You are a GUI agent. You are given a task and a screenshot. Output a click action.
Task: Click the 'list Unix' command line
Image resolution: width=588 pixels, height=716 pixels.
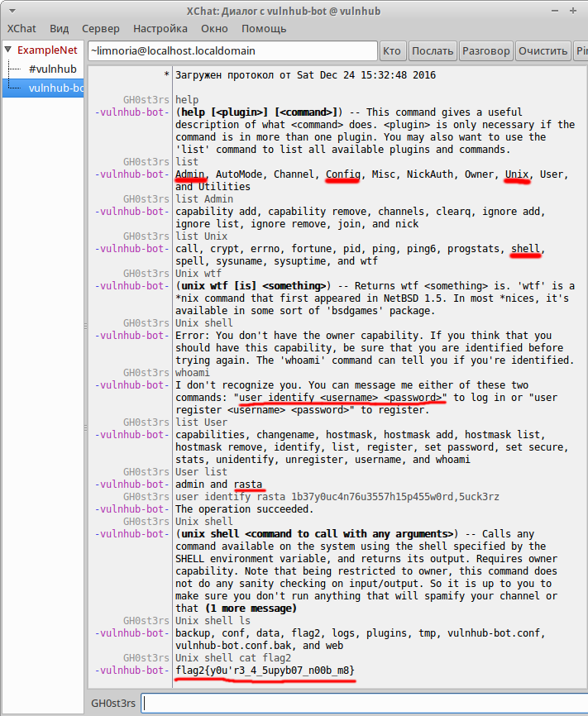201,236
